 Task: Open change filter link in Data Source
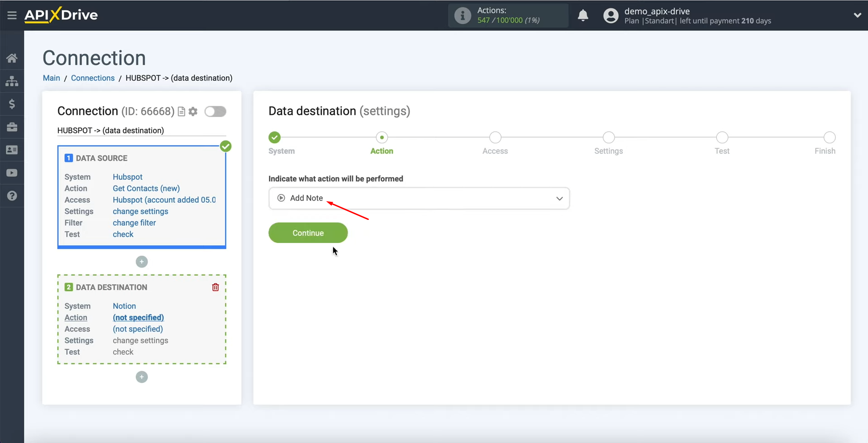coord(134,223)
